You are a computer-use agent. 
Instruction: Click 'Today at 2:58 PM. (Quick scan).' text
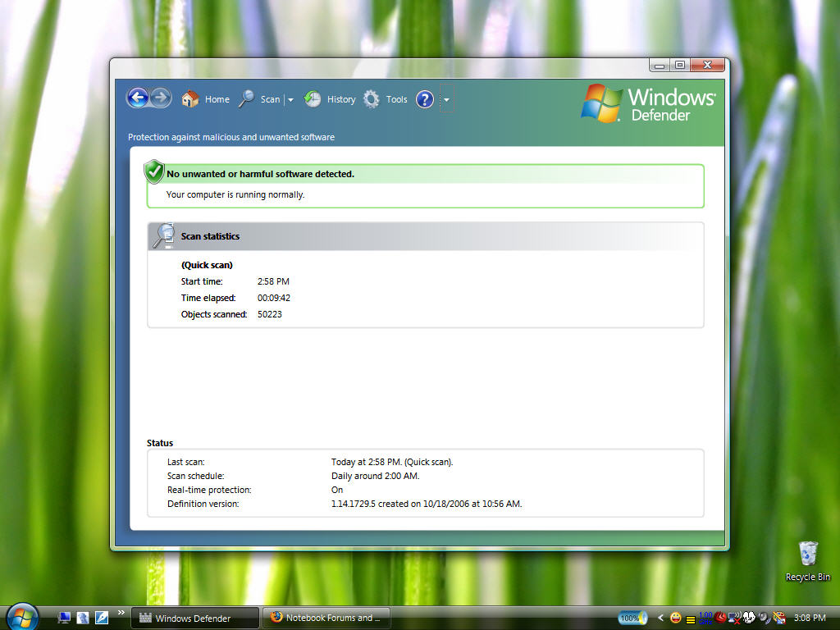(x=392, y=462)
